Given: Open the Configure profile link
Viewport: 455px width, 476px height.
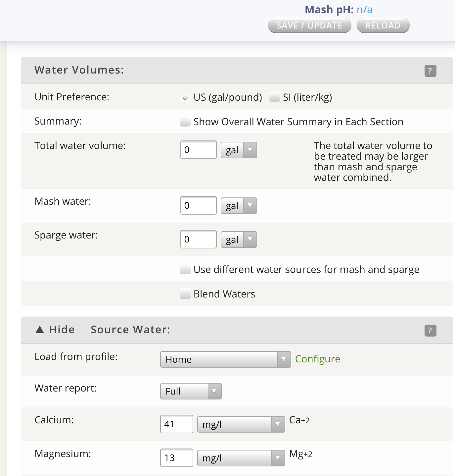Looking at the screenshot, I should click(x=318, y=359).
